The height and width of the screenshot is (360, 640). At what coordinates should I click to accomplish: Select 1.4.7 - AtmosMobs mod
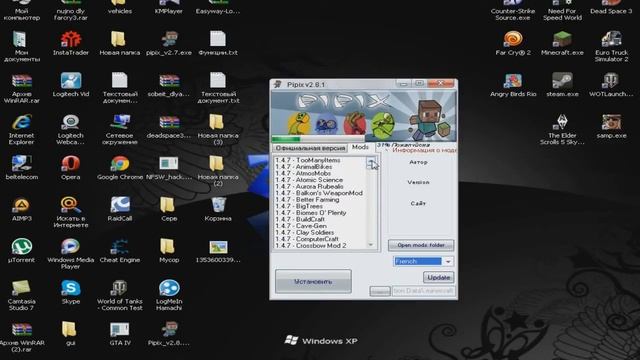[x=302, y=173]
